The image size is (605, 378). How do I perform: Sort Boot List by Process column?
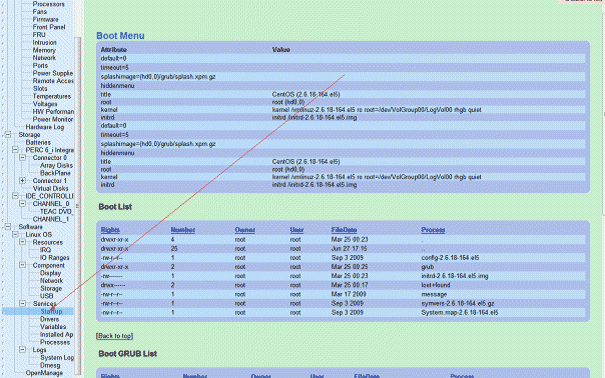(433, 230)
